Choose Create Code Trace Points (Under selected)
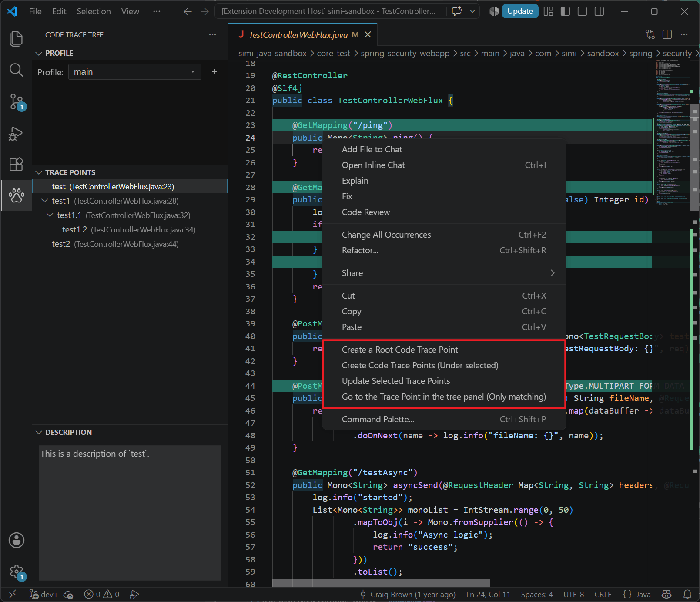 (444, 365)
